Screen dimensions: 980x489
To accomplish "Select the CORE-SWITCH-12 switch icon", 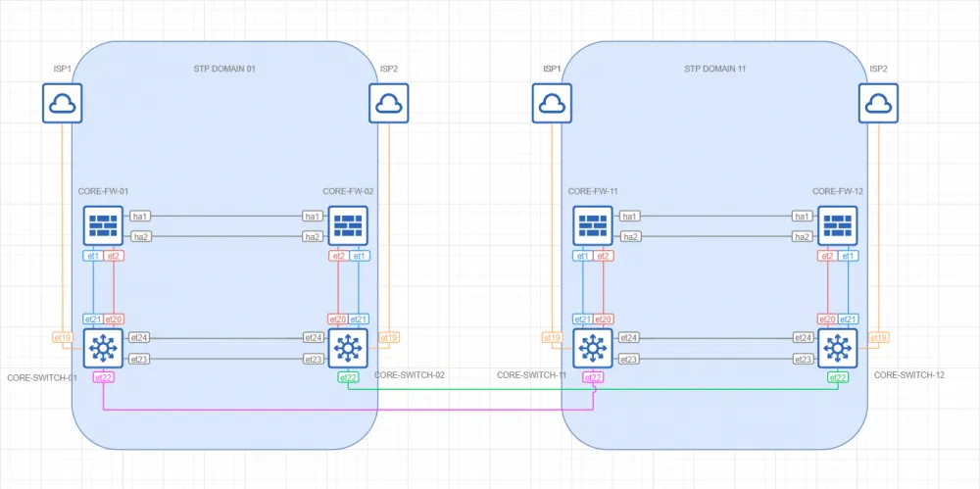I will tap(838, 348).
